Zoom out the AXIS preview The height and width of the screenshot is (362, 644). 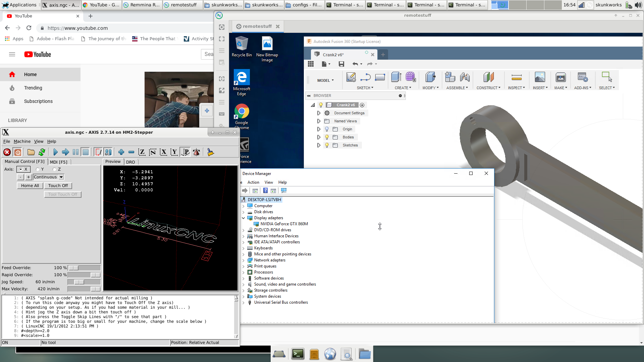tap(131, 152)
